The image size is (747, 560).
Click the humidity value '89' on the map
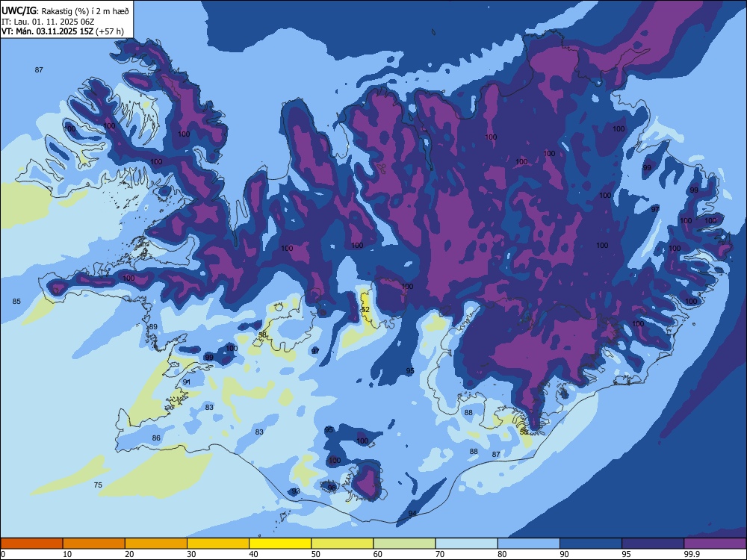pyautogui.click(x=153, y=327)
